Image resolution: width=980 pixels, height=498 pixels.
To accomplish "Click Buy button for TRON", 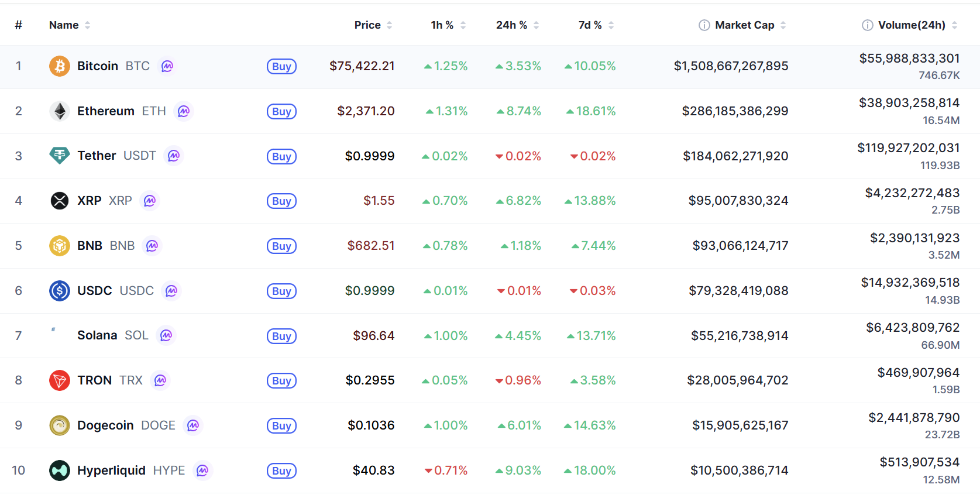I will 281,381.
